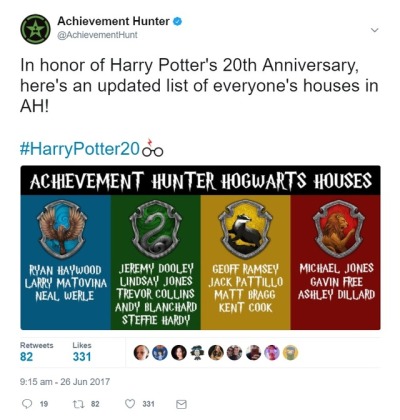Click the Achievement Hunter display name
The height and width of the screenshot is (420, 400).
113,21
